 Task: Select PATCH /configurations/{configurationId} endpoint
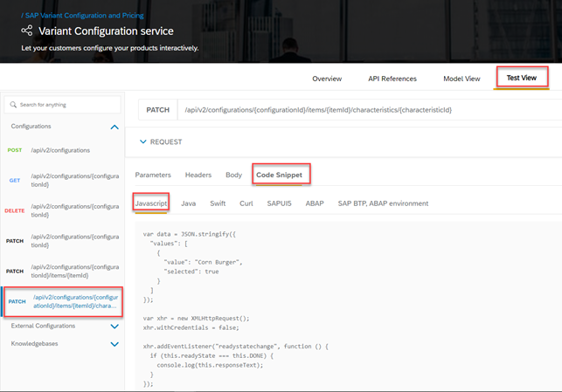(63, 241)
